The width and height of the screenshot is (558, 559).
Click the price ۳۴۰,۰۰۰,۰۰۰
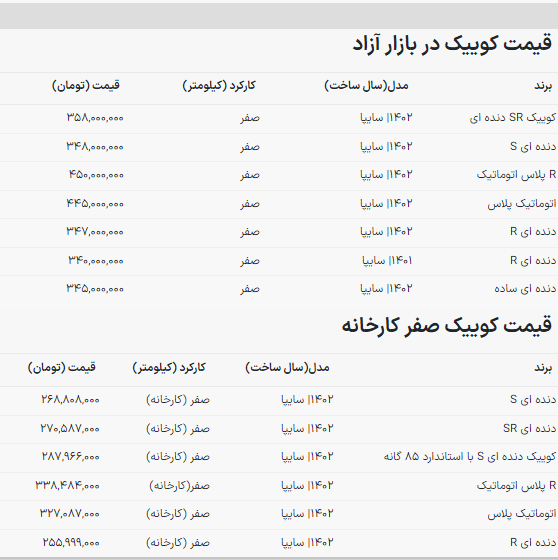tap(96, 261)
